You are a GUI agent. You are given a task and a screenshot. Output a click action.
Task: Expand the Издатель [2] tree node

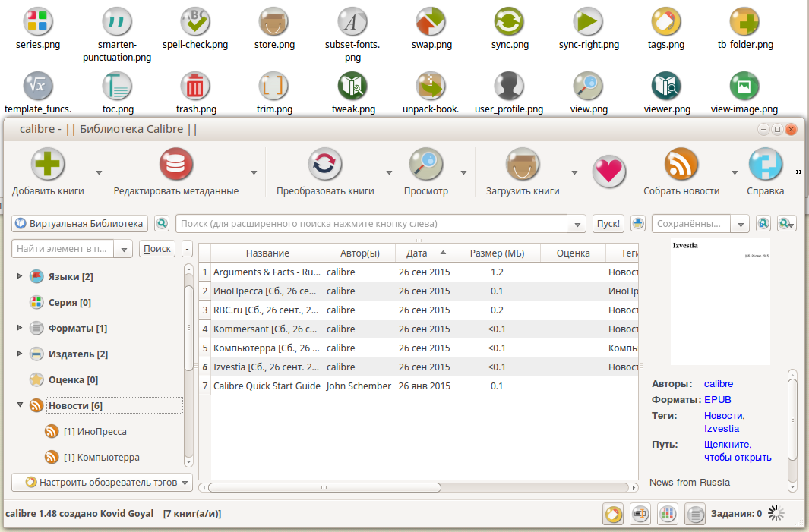tap(20, 354)
